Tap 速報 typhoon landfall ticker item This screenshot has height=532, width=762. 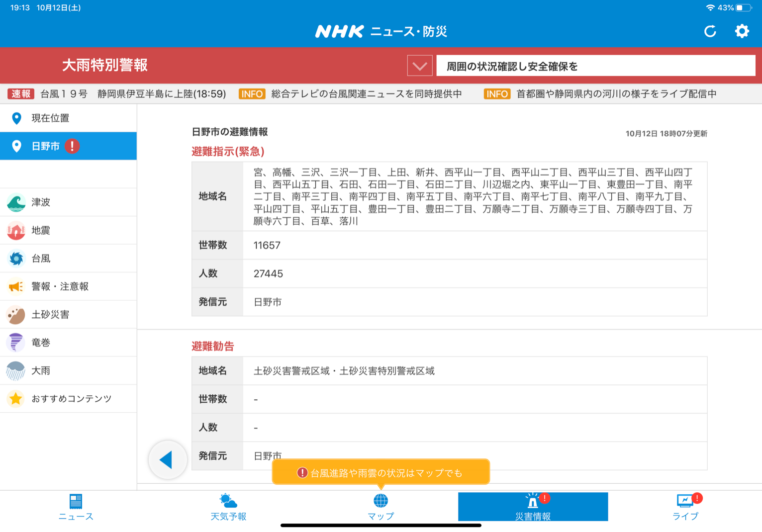click(x=117, y=94)
